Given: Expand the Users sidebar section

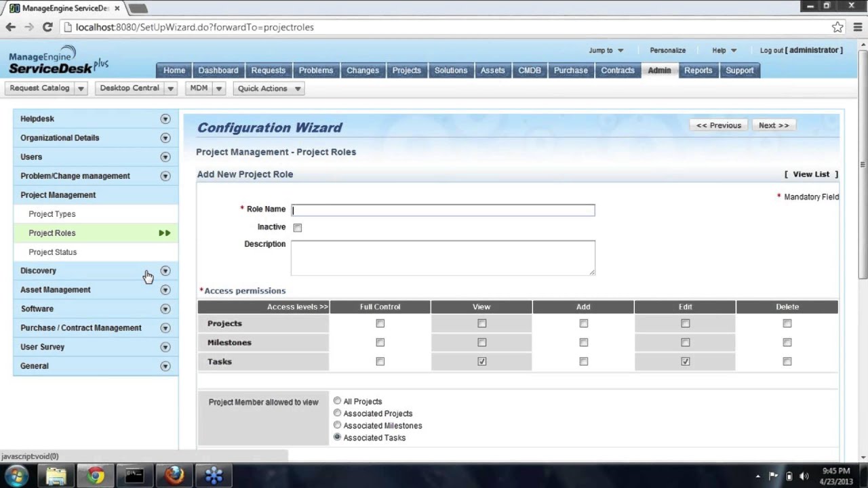Looking at the screenshot, I should [x=165, y=157].
